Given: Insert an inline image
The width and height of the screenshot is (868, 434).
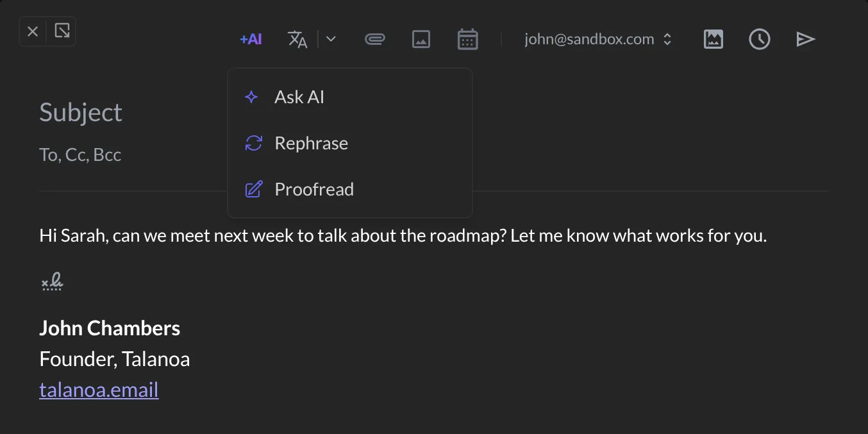Looking at the screenshot, I should click(x=421, y=39).
